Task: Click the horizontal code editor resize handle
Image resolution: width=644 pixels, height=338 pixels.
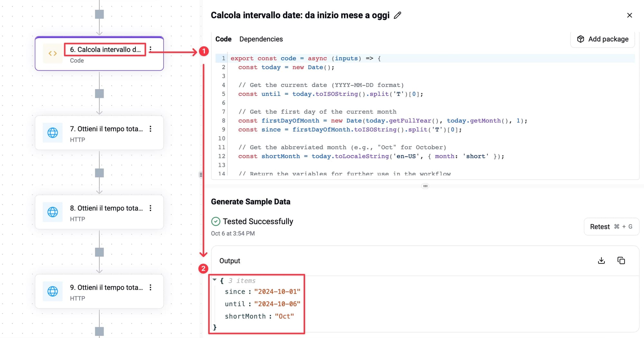Action: point(425,186)
